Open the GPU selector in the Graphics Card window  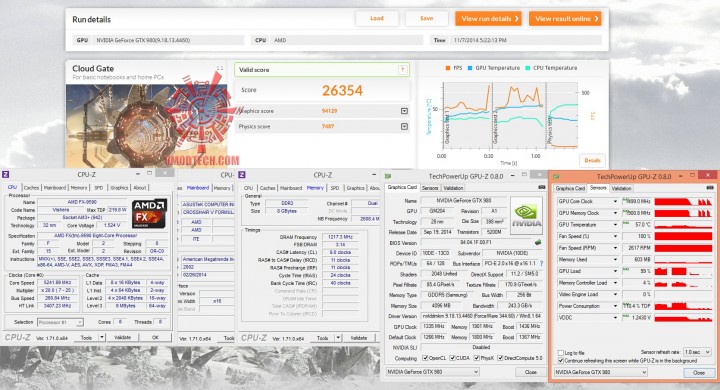coord(432,372)
